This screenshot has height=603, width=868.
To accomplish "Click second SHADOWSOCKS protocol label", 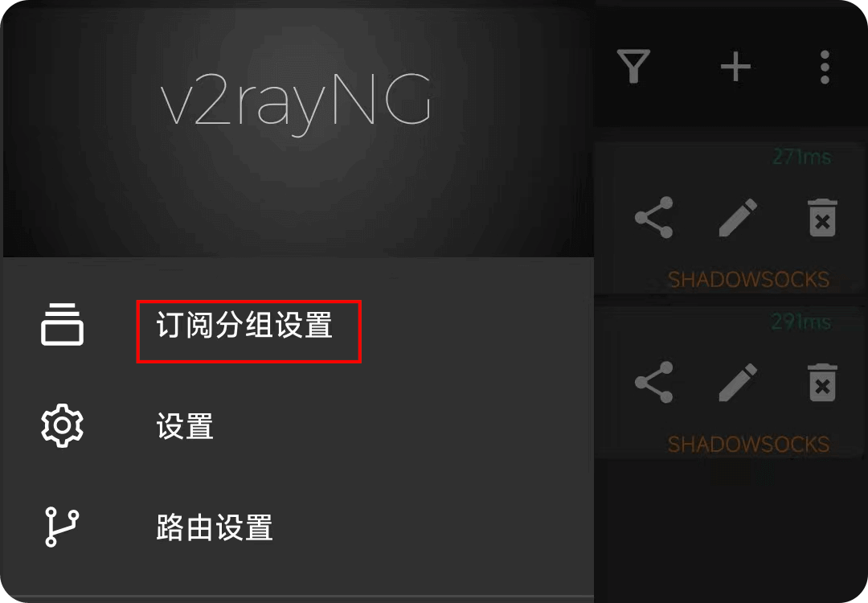I will 748,444.
